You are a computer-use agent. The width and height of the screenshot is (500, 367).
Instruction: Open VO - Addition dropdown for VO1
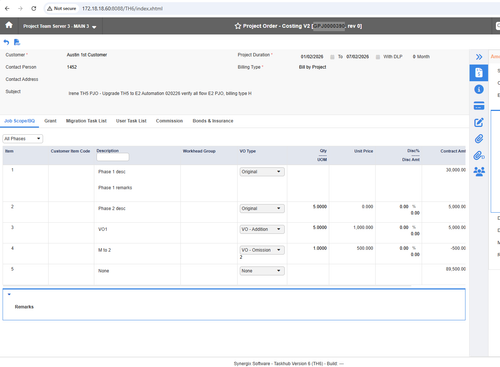262,229
